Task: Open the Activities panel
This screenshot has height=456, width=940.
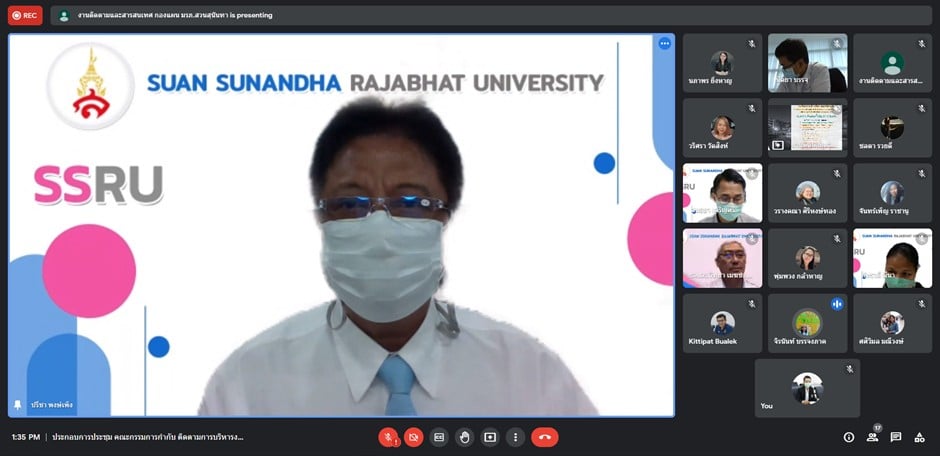Action: pyautogui.click(x=920, y=437)
